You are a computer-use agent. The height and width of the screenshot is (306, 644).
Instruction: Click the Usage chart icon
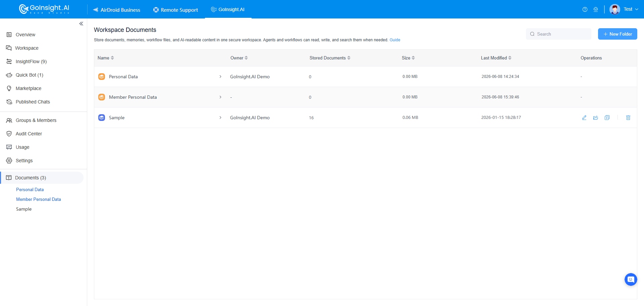pos(9,147)
